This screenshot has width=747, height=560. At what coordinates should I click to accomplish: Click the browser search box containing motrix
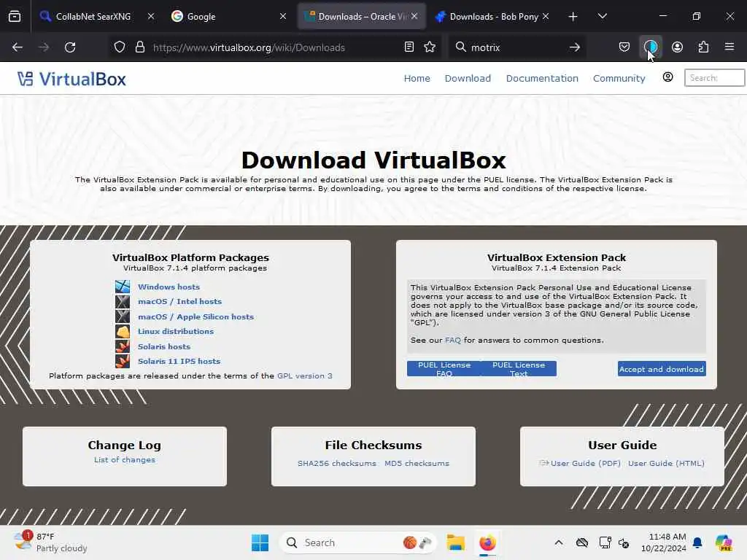(517, 47)
